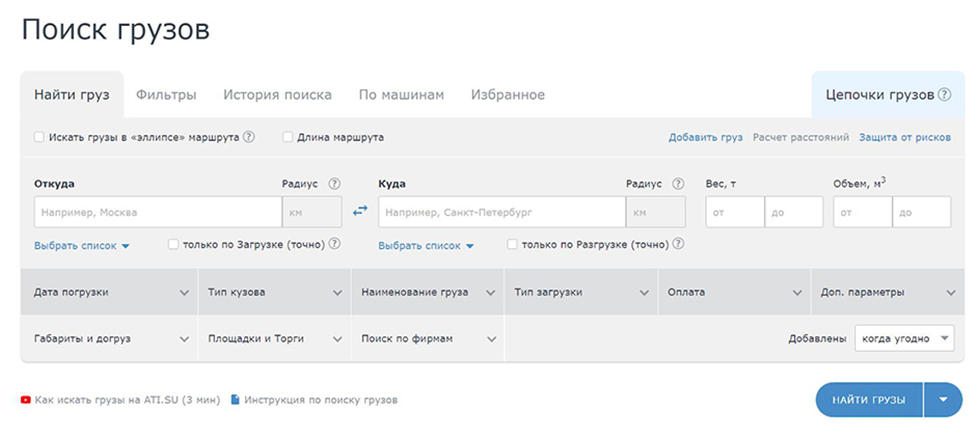Expand Выбрать список under Откуда field
Image resolution: width=978 pixels, height=438 pixels.
click(82, 245)
